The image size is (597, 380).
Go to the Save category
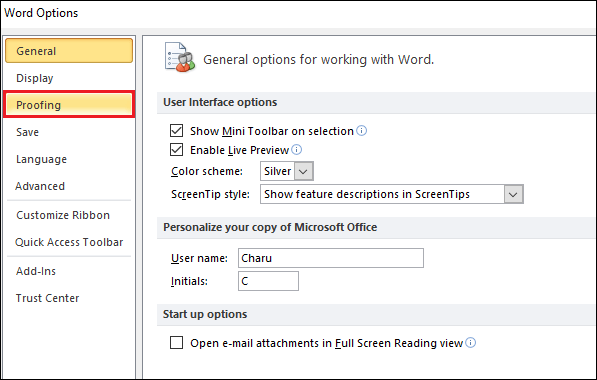click(69, 132)
